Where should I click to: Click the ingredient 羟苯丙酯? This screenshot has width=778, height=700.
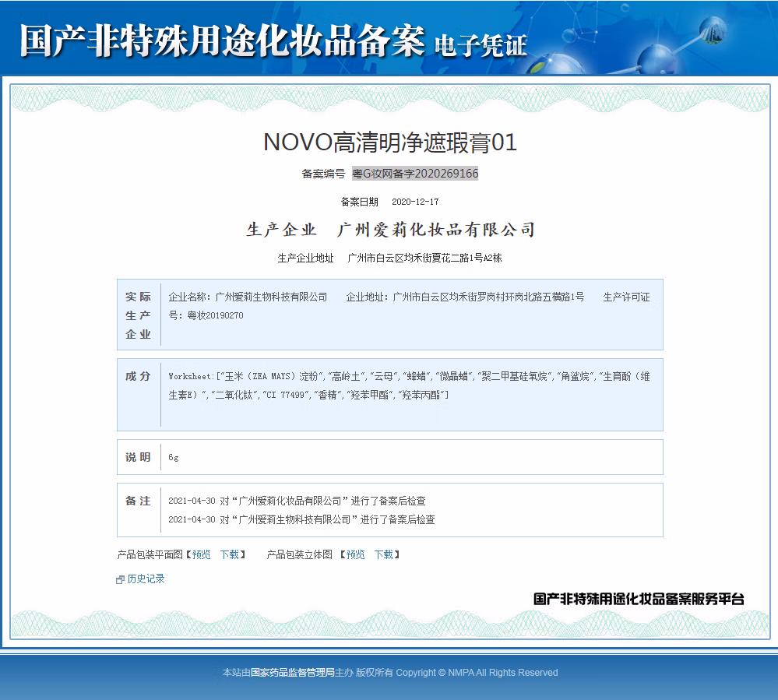click(421, 396)
